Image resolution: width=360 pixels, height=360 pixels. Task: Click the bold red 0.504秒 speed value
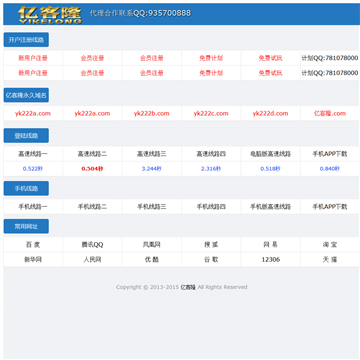click(92, 169)
